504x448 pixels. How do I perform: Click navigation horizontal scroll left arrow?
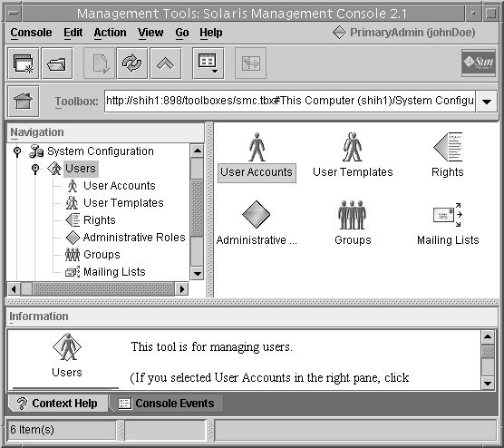click(x=14, y=288)
